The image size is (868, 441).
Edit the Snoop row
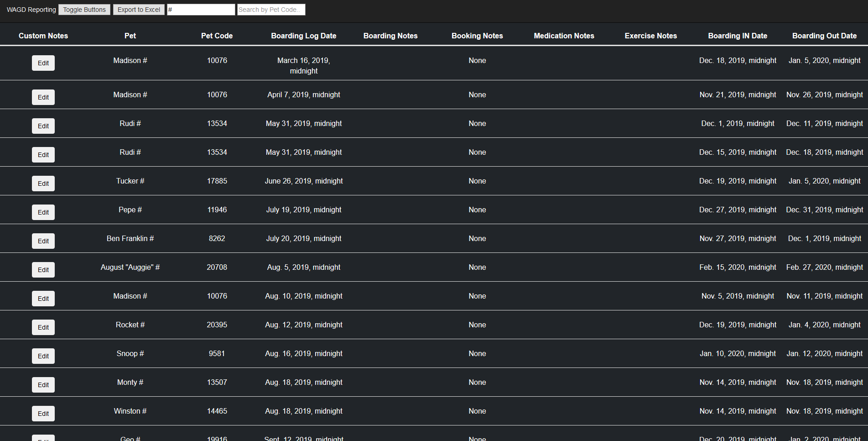coord(43,356)
